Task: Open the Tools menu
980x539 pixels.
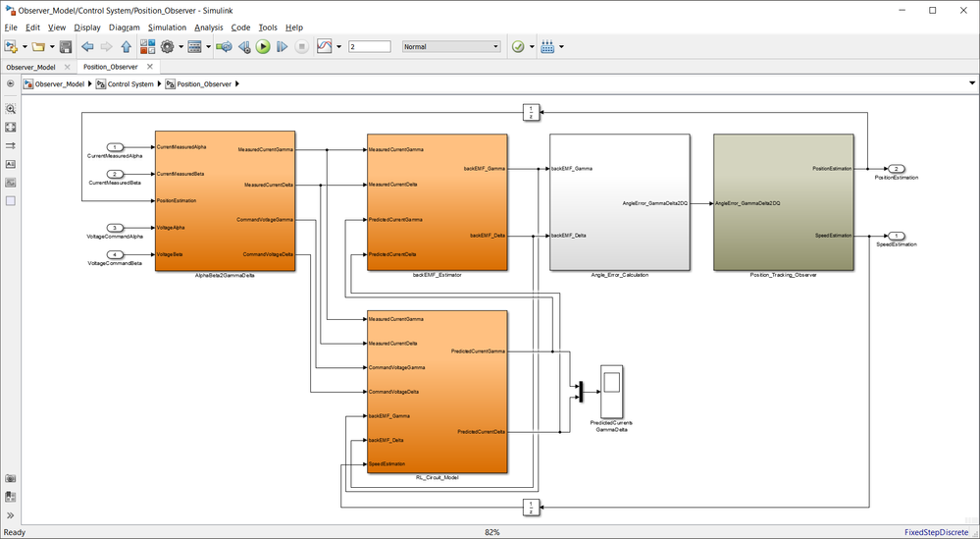Action: (x=268, y=27)
